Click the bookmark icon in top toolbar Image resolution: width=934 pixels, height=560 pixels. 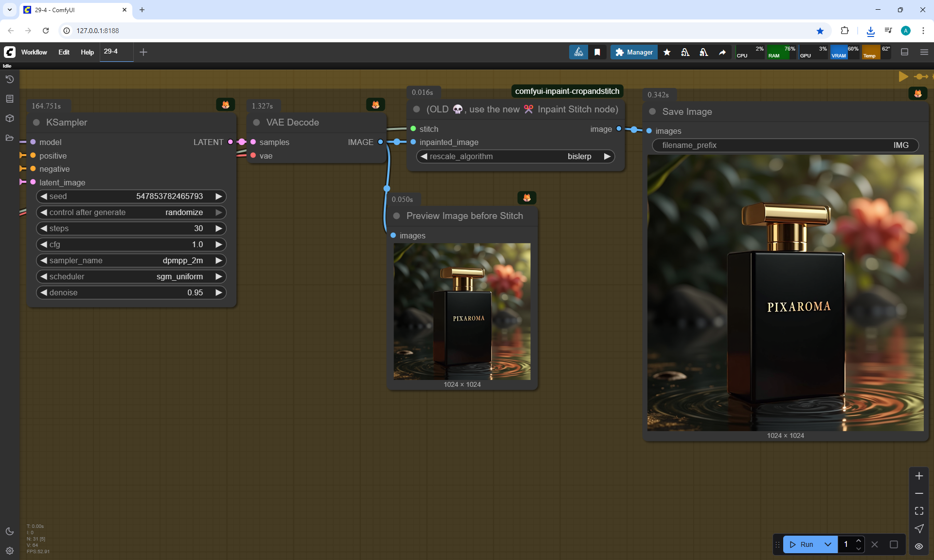[x=597, y=52]
